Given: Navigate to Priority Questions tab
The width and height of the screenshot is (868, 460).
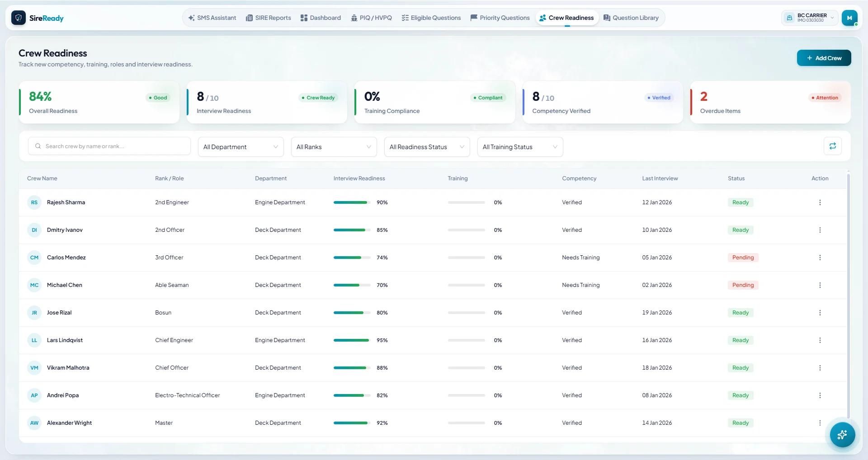Looking at the screenshot, I should 500,18.
